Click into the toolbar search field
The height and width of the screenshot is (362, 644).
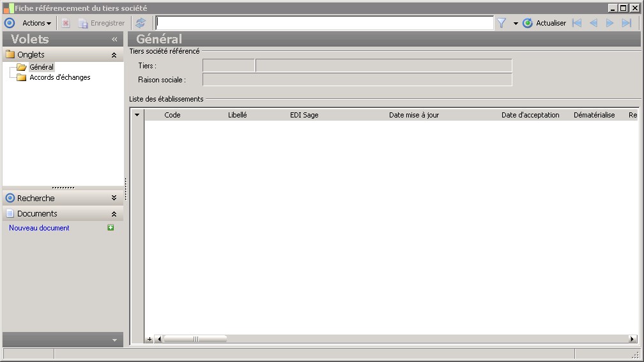click(325, 23)
